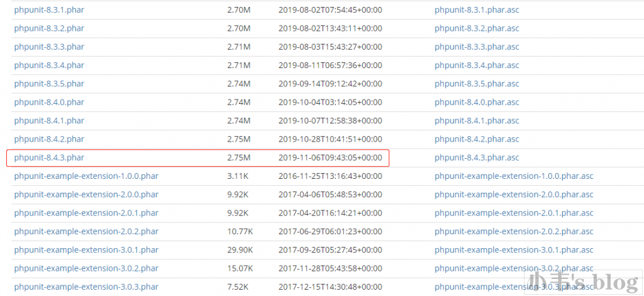The height and width of the screenshot is (296, 644).
Task: Click the phpunit-8.4.0.phar file link
Action: (49, 103)
